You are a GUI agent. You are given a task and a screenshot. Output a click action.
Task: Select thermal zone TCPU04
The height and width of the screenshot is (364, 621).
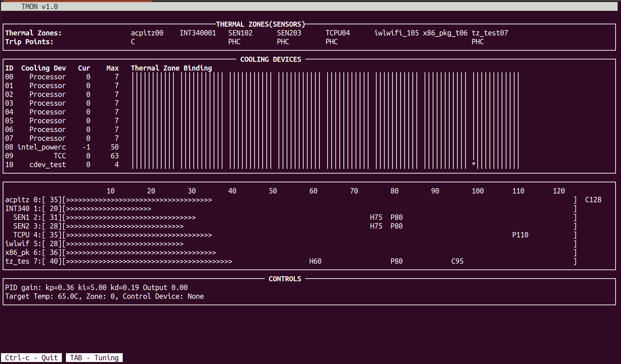coord(338,33)
